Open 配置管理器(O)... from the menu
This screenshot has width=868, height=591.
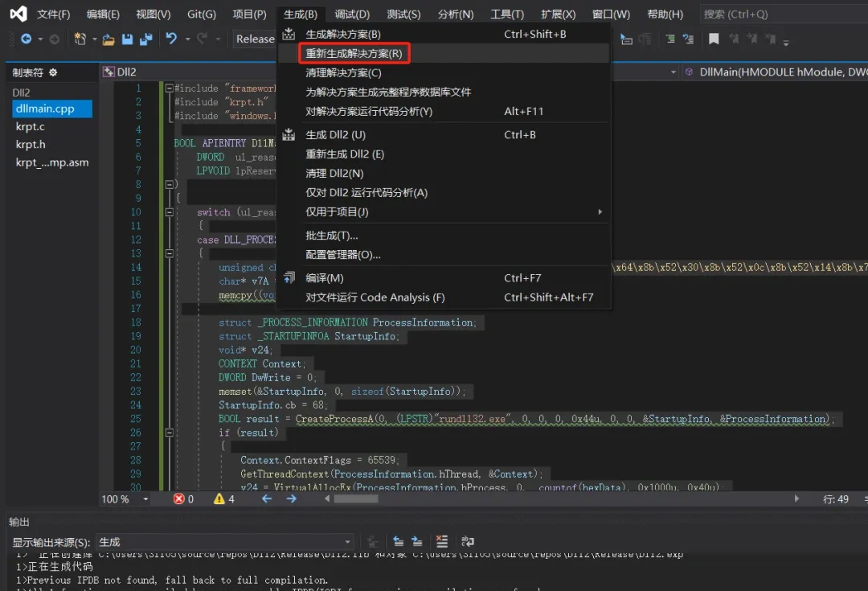[x=444, y=255]
